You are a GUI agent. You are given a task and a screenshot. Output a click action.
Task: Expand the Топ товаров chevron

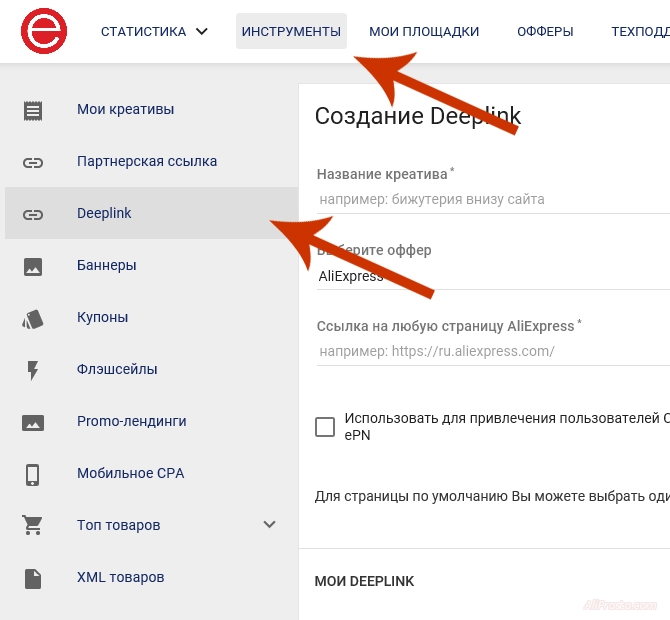point(269,525)
